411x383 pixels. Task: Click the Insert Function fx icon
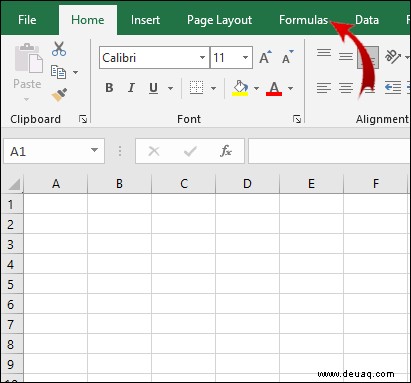coord(226,151)
